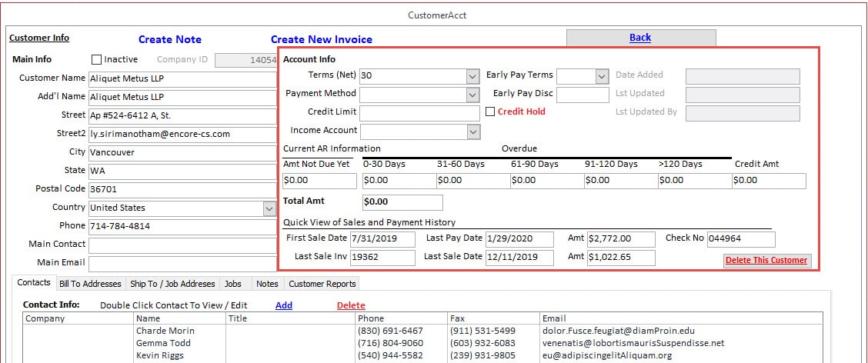Click the First Sale Date field
The width and height of the screenshot is (868, 363).
382,239
